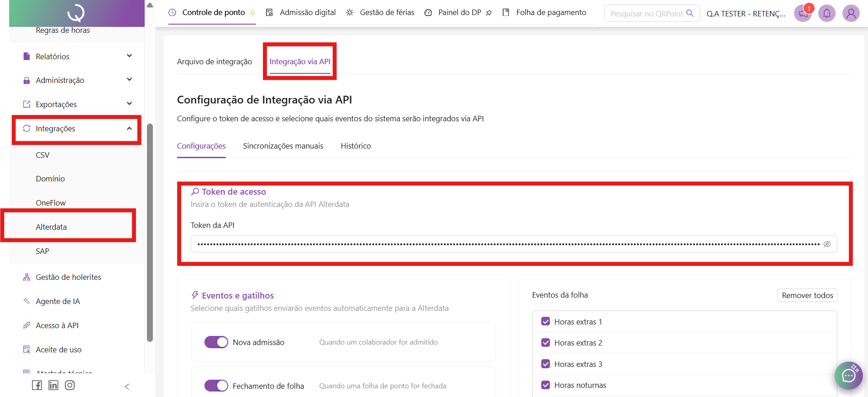Open the chat support bubble
This screenshot has height=397, width=868.
848,376
